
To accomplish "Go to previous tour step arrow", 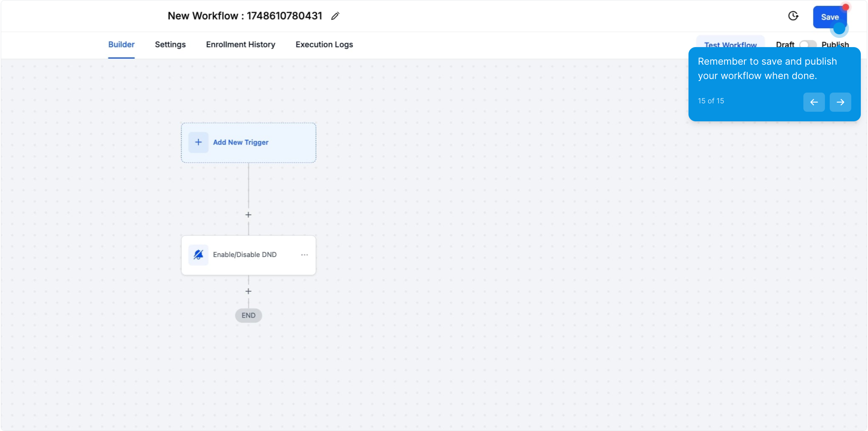I will (x=814, y=102).
